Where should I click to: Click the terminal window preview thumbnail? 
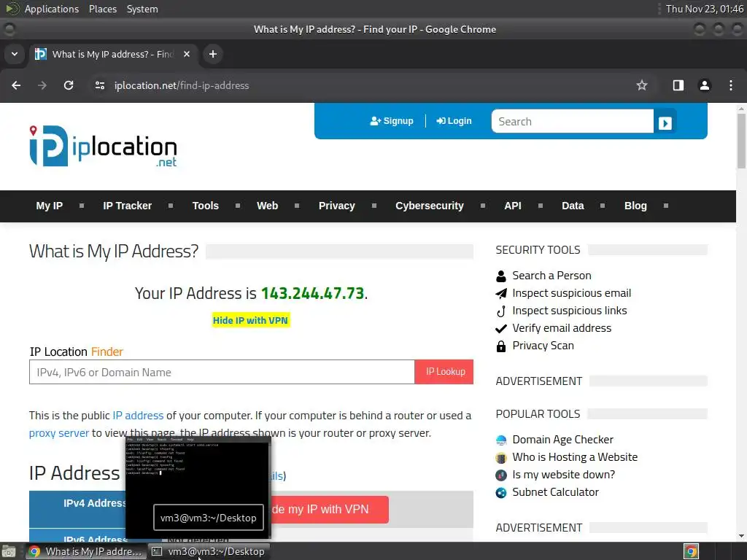point(198,486)
